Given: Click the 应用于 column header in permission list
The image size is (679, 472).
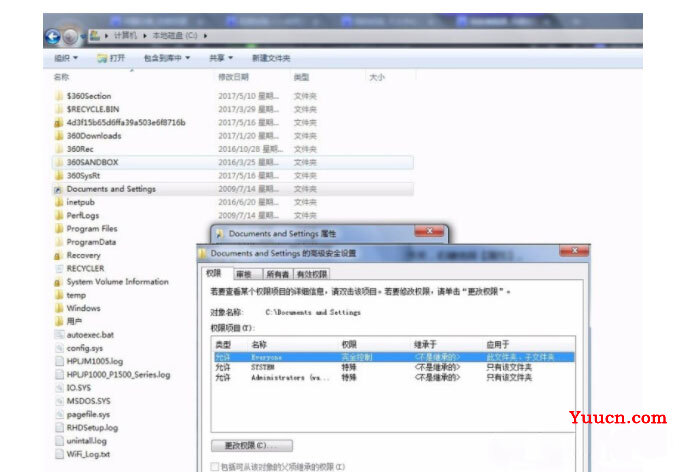Looking at the screenshot, I should (498, 345).
